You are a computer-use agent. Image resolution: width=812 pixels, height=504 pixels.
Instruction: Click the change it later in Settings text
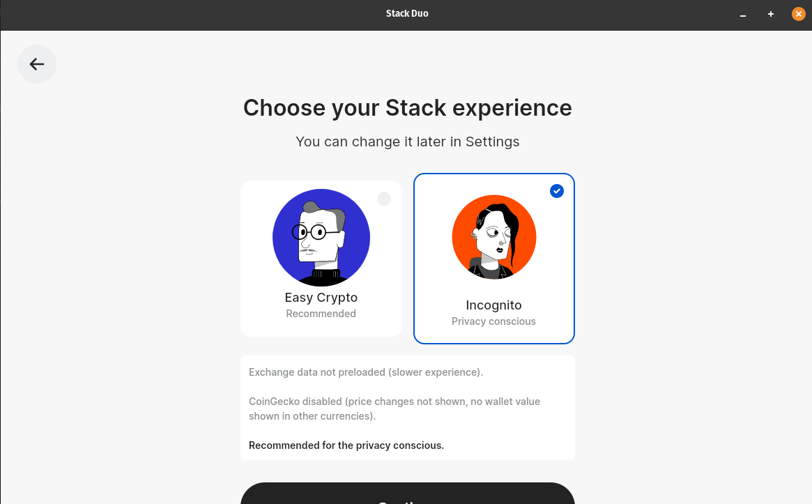(x=407, y=142)
